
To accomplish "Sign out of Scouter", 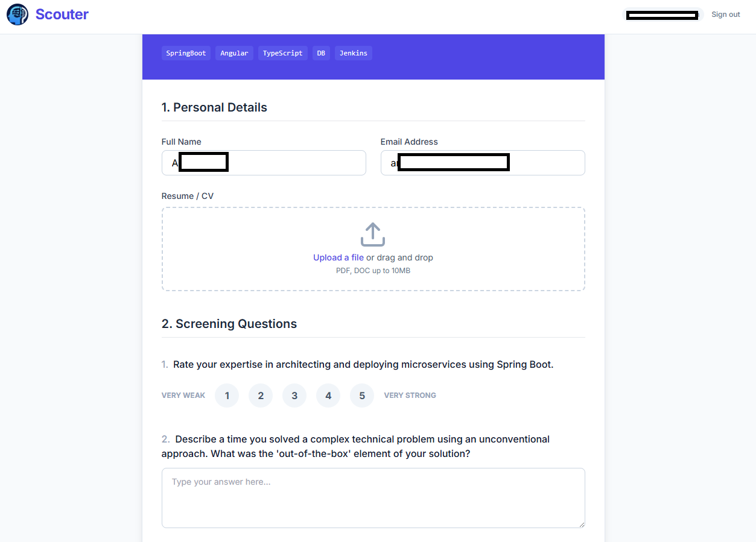I will pyautogui.click(x=725, y=14).
